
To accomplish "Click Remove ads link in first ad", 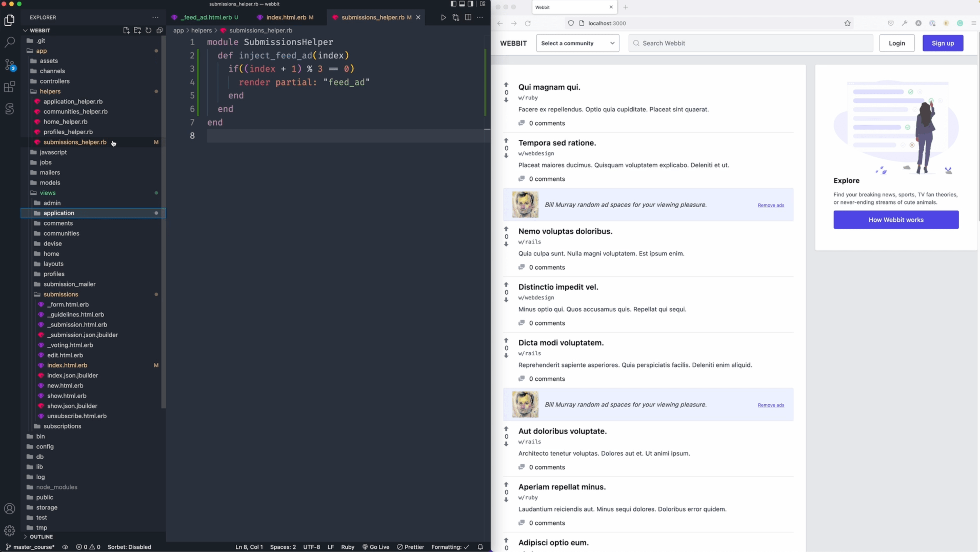I will pos(771,205).
